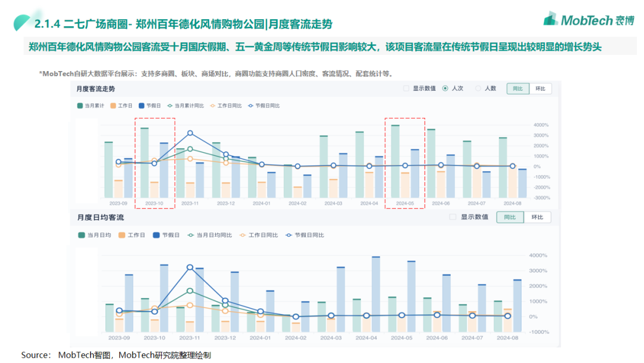Click the 2023-10 x-axis label in 月度日均客流 chart
The width and height of the screenshot is (644, 363).
154,337
